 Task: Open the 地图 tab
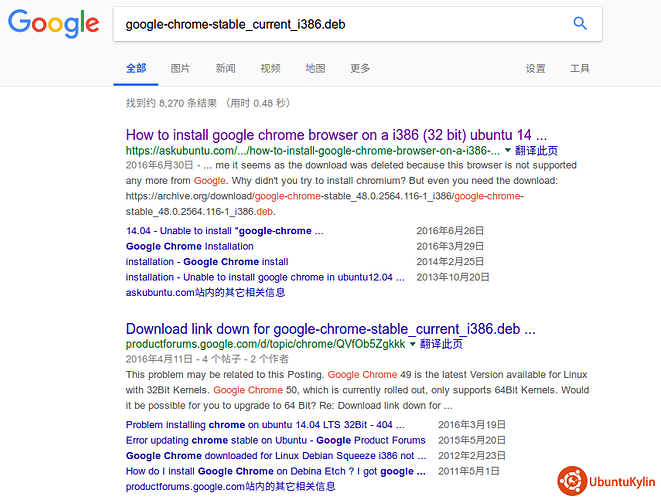(x=315, y=68)
